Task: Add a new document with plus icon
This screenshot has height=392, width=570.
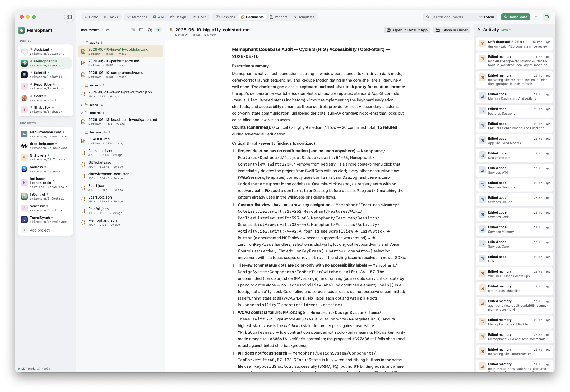Action: pos(158,30)
